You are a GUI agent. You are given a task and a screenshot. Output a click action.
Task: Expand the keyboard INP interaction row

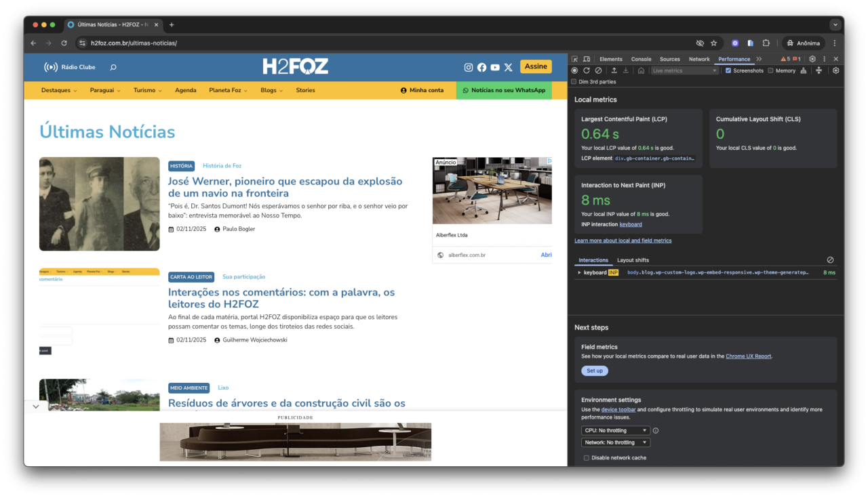(579, 272)
